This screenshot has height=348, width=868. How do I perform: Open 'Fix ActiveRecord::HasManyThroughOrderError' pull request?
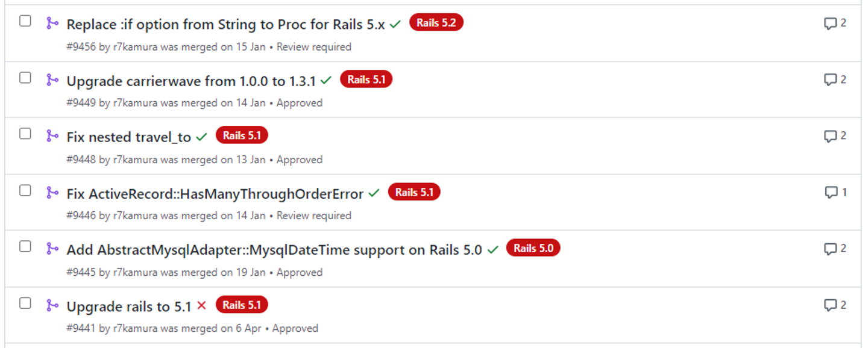coord(215,194)
